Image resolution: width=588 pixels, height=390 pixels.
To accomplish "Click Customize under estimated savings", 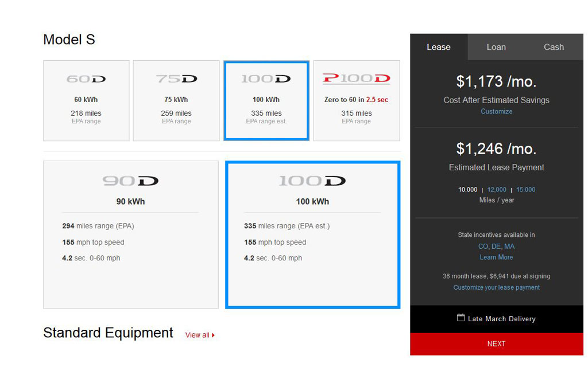I will [x=496, y=111].
